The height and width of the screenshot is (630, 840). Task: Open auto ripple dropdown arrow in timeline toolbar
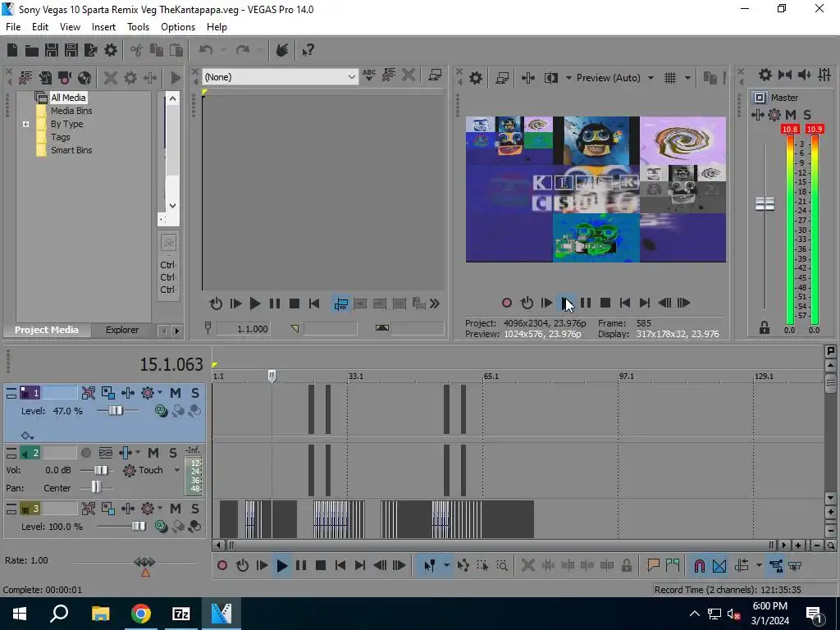point(759,566)
